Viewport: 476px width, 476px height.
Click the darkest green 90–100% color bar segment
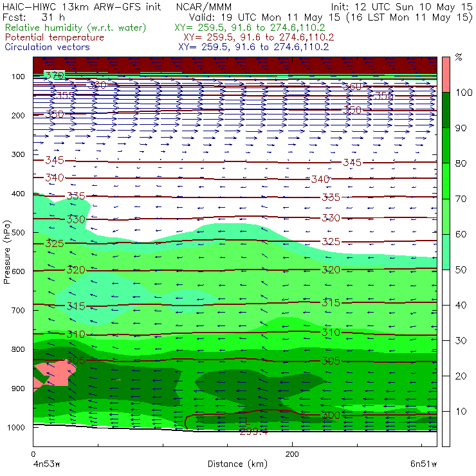coord(446,110)
